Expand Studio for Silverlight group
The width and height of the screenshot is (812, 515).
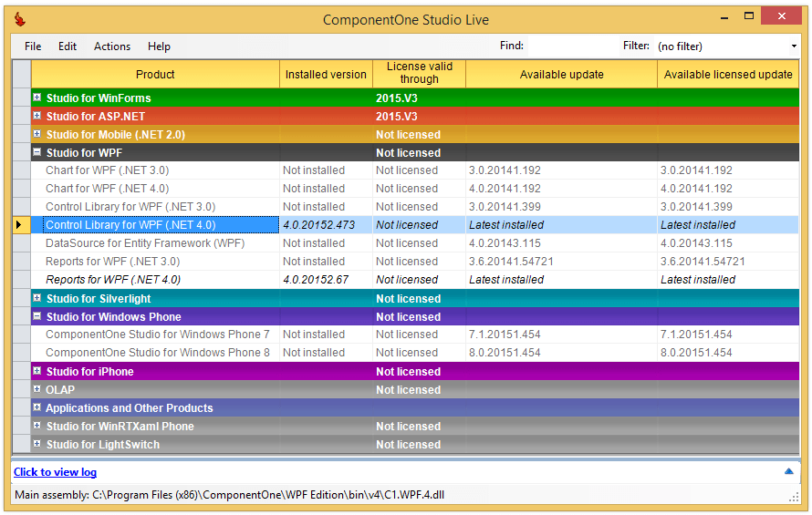click(x=36, y=298)
